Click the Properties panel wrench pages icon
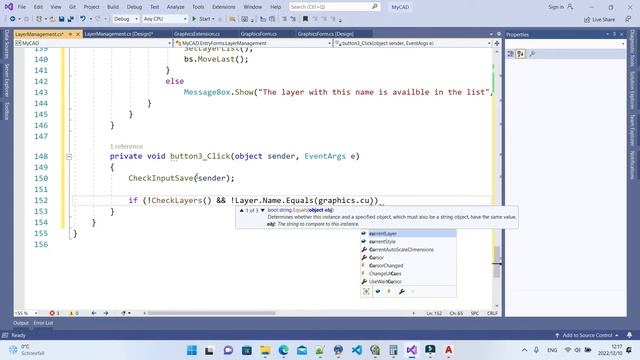This screenshot has height=360, width=640. tap(532, 54)
